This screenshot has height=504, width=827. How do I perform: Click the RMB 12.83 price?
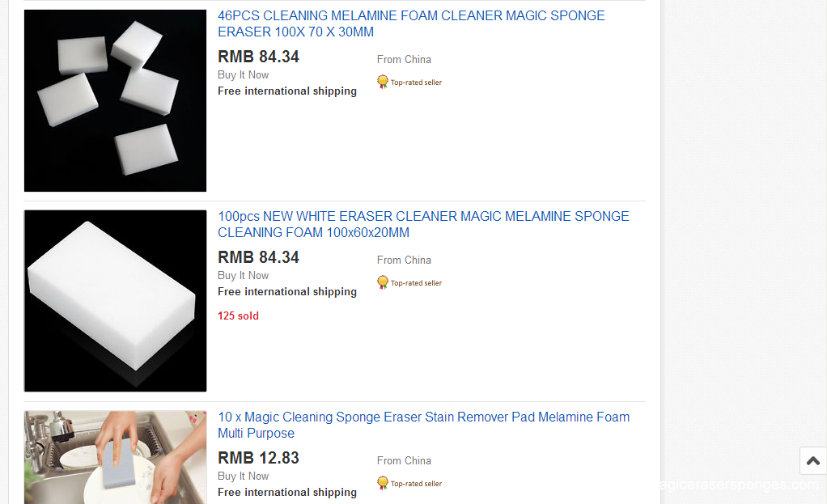tap(258, 458)
